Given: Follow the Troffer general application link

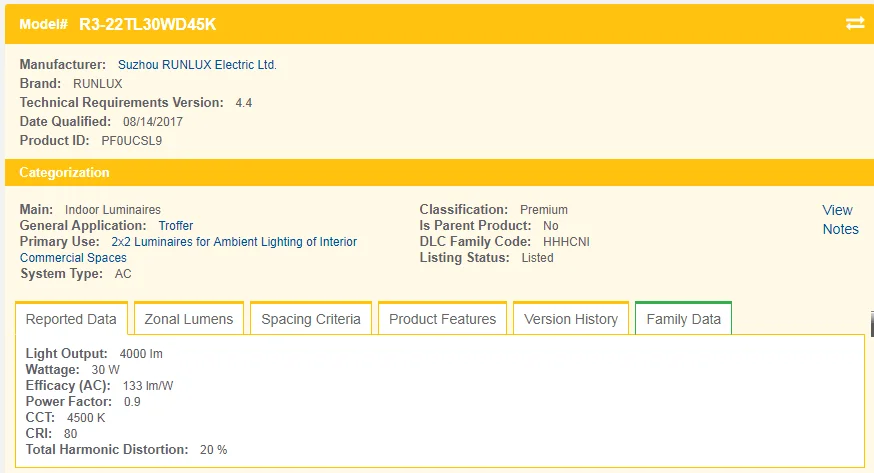Looking at the screenshot, I should pos(176,226).
